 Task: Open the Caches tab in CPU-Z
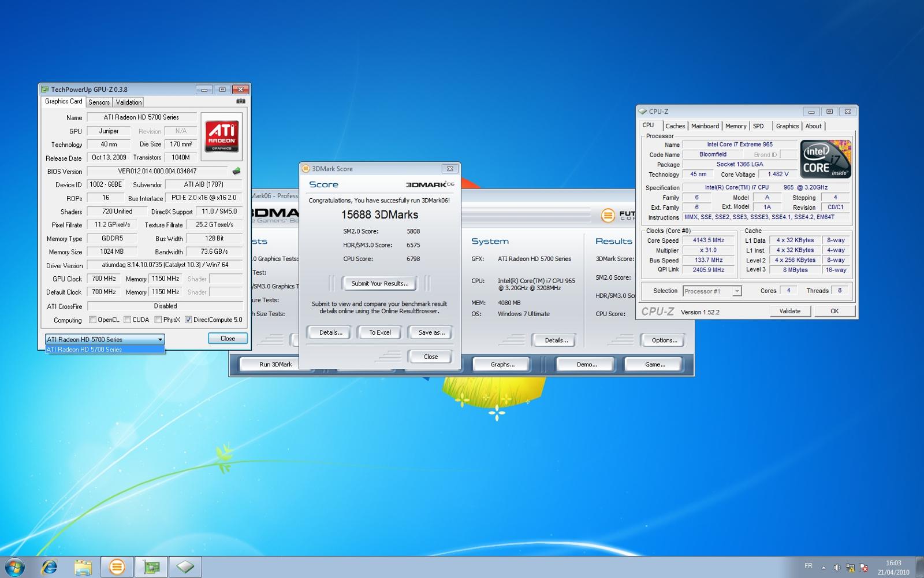[675, 126]
